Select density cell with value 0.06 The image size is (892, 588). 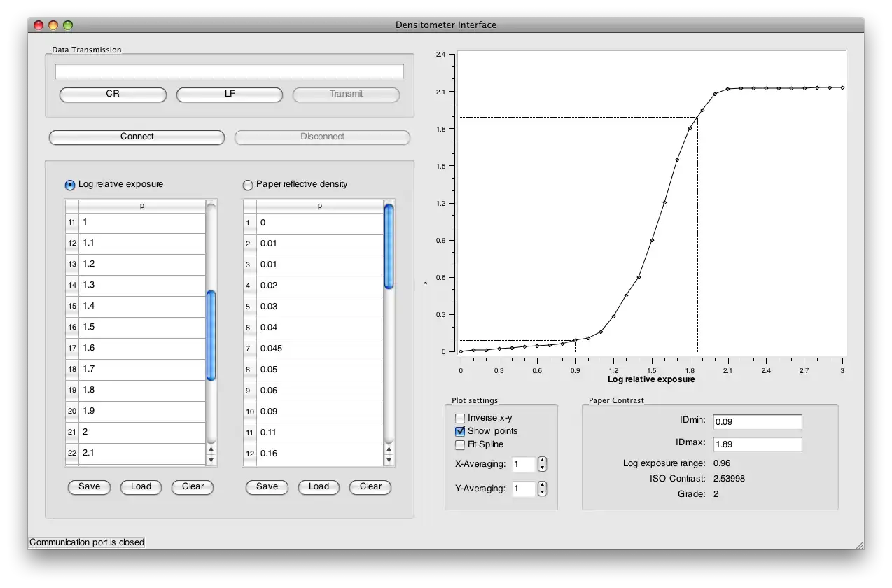coord(320,391)
